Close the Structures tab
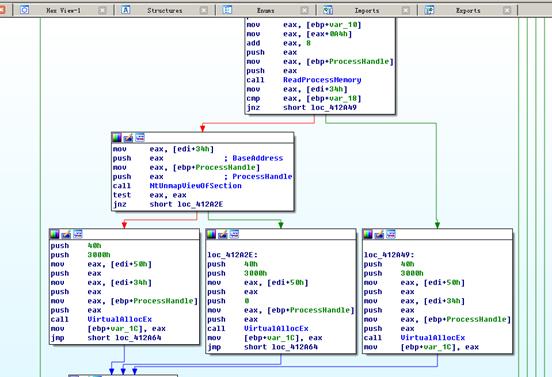The width and height of the screenshot is (552, 377). click(x=203, y=11)
